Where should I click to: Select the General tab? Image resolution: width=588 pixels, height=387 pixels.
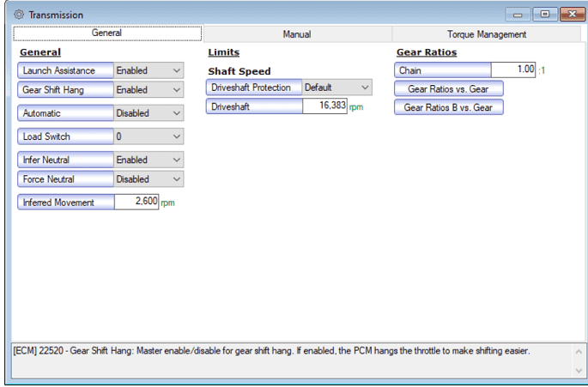click(x=107, y=33)
